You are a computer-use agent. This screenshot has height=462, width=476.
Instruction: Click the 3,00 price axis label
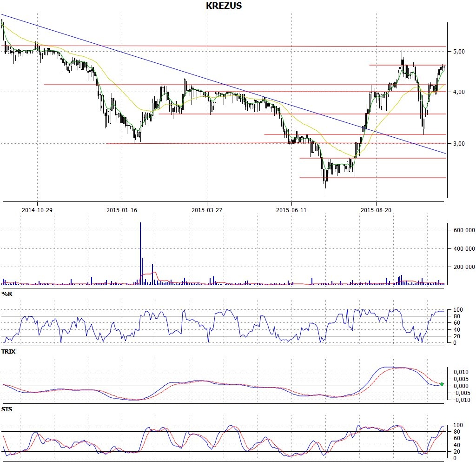coord(459,143)
